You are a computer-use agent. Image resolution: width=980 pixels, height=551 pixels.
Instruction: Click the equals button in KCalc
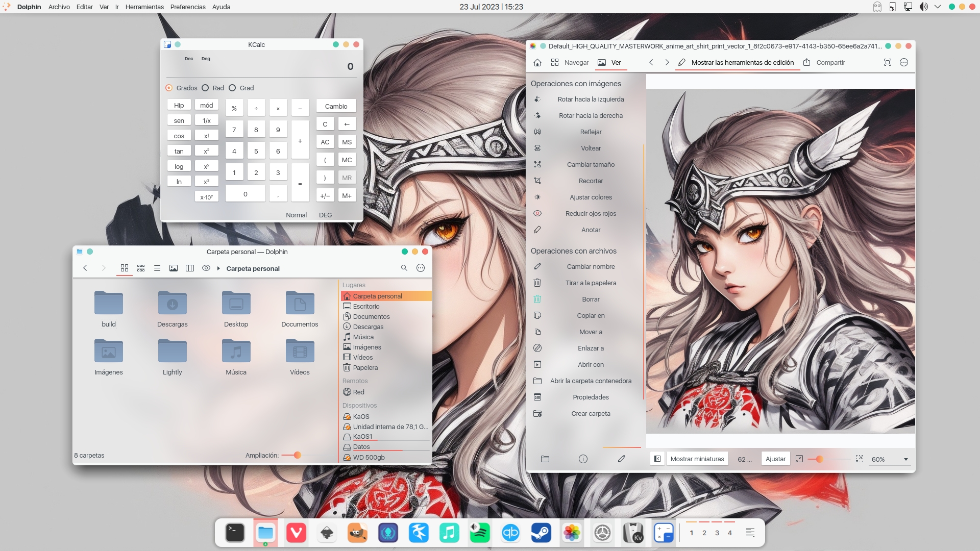click(x=300, y=183)
